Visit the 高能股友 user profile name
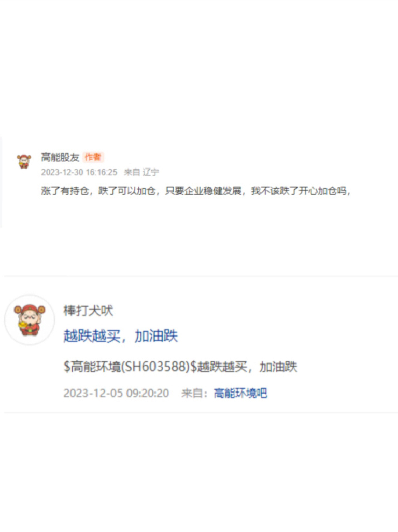The width and height of the screenshot is (398, 532). click(x=60, y=157)
